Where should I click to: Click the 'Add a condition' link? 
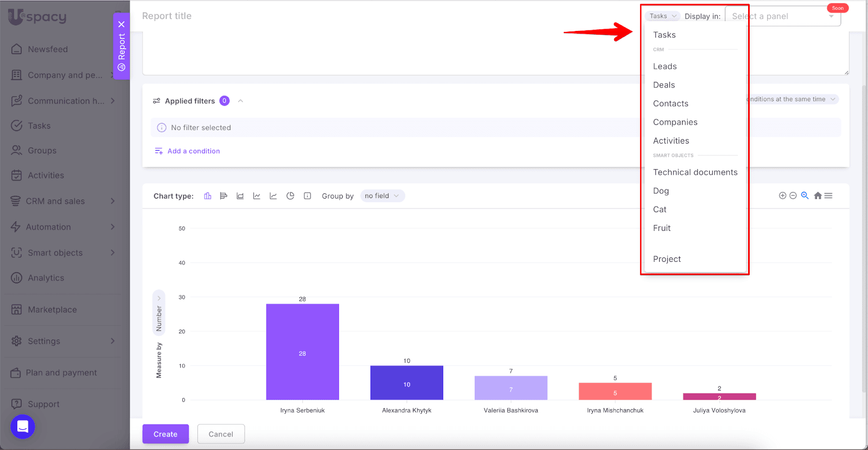(193, 151)
